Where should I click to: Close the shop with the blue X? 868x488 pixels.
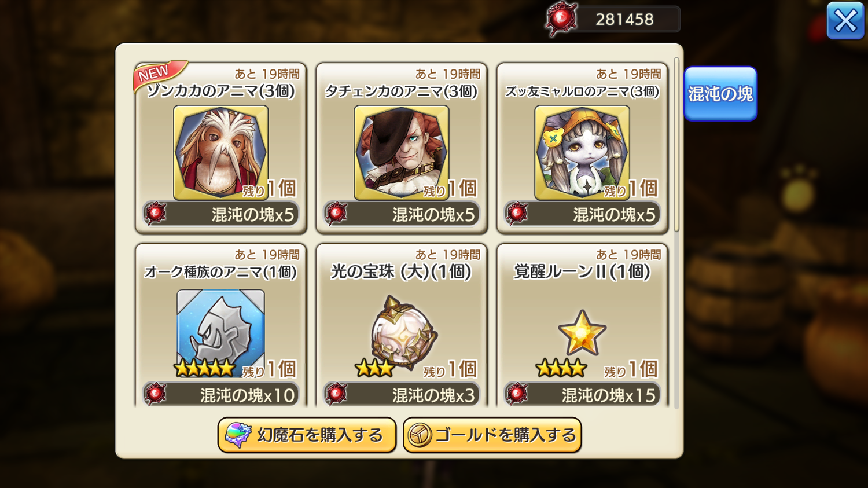coord(845,21)
